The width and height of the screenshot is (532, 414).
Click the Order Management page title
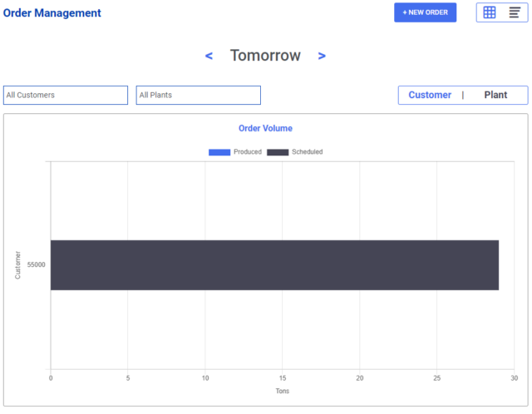click(52, 13)
